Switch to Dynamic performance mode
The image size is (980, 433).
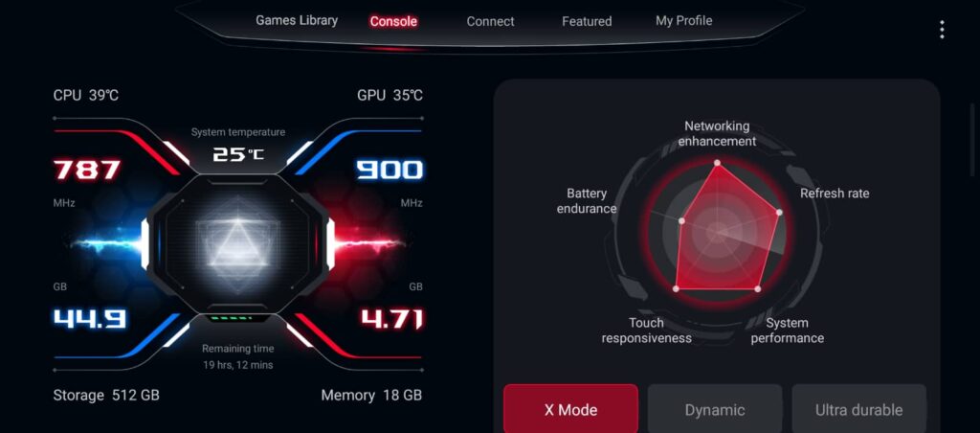tap(714, 410)
